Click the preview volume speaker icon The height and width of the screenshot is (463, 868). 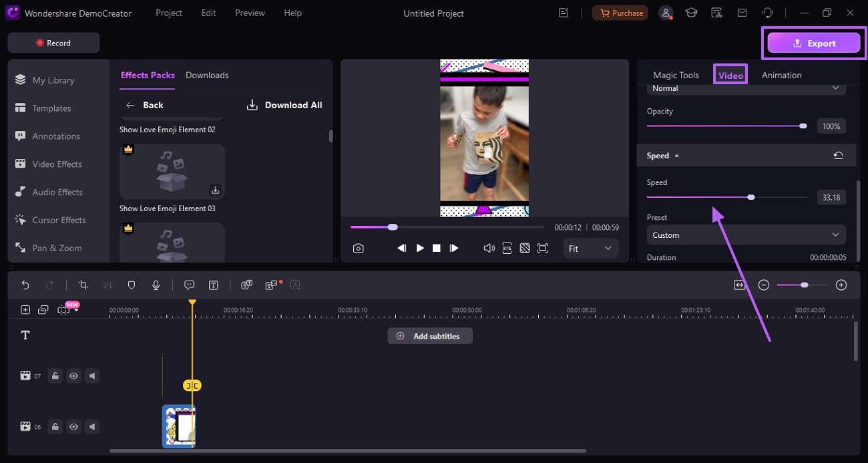[489, 248]
